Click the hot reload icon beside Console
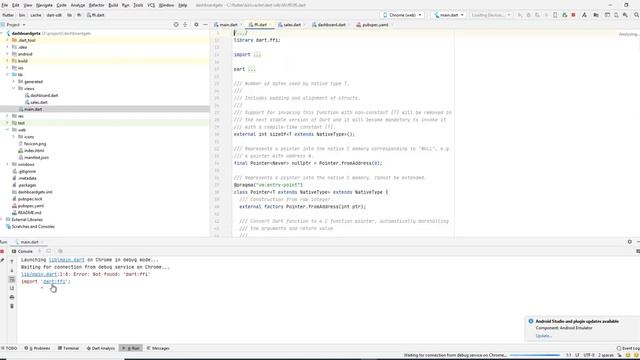The height and width of the screenshot is (360, 640). tap(40, 251)
